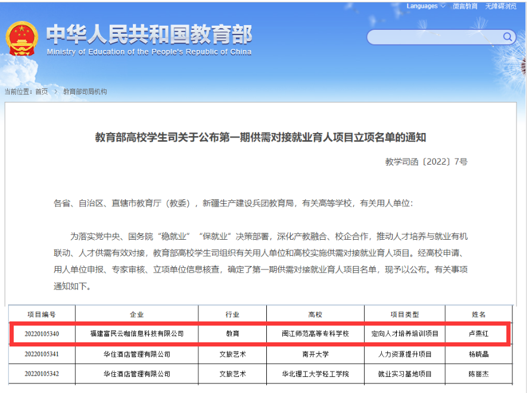Click the breadcrumb arrow separator after 首页
Image resolution: width=532 pixels, height=393 pixels.
55,92
